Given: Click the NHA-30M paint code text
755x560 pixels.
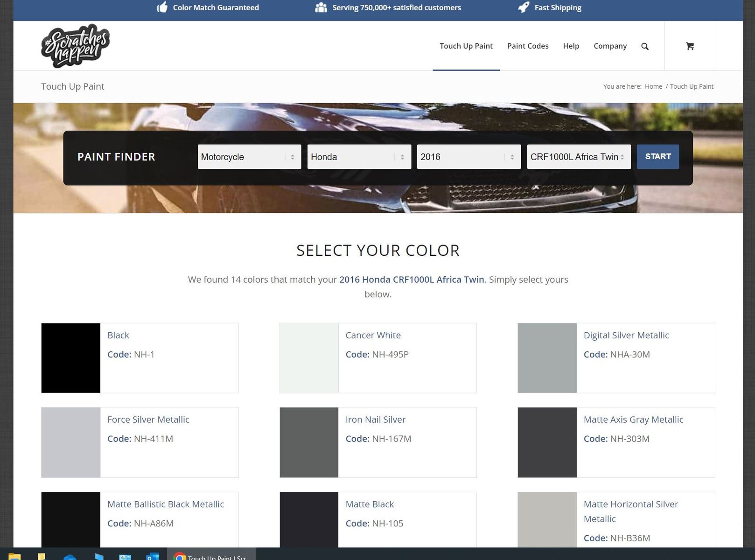Looking at the screenshot, I should (x=630, y=354).
